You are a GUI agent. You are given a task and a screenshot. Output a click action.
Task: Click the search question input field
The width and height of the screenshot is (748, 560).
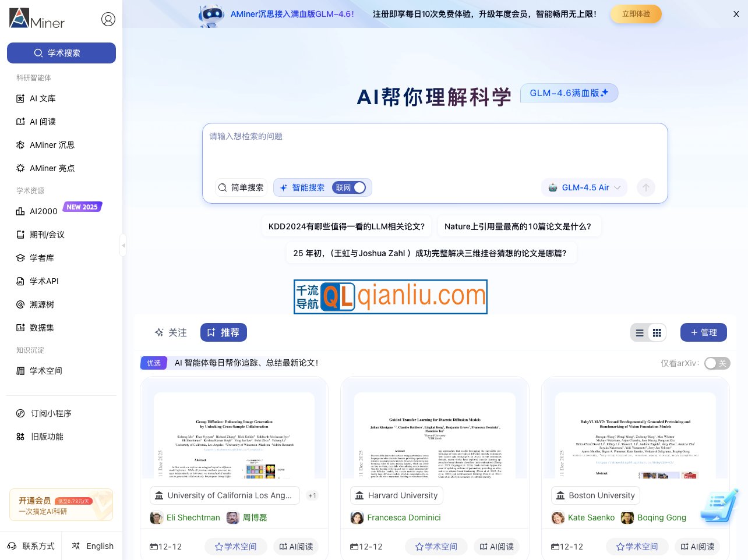tap(434, 148)
